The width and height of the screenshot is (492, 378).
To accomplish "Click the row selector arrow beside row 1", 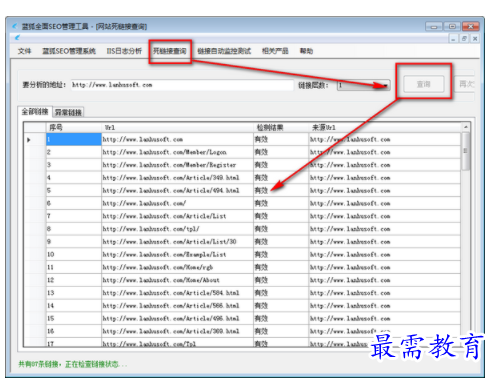I will tap(29, 140).
